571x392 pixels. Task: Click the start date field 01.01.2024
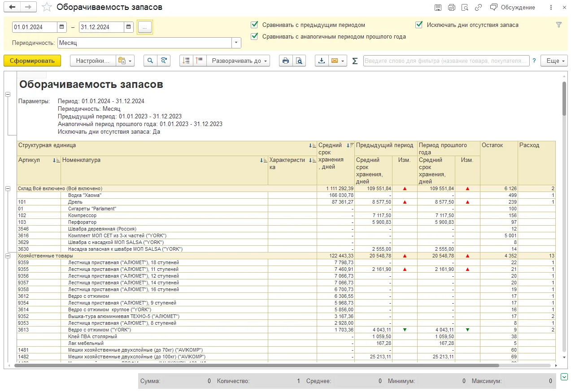[35, 27]
